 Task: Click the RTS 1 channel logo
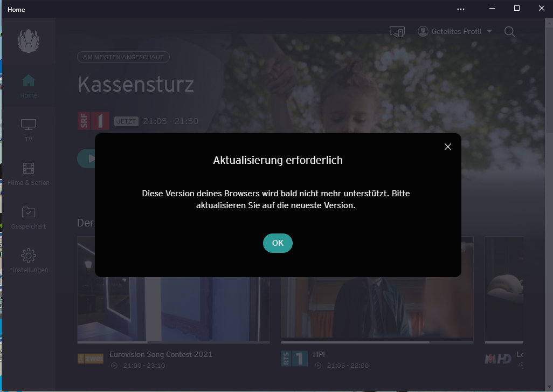(x=294, y=359)
